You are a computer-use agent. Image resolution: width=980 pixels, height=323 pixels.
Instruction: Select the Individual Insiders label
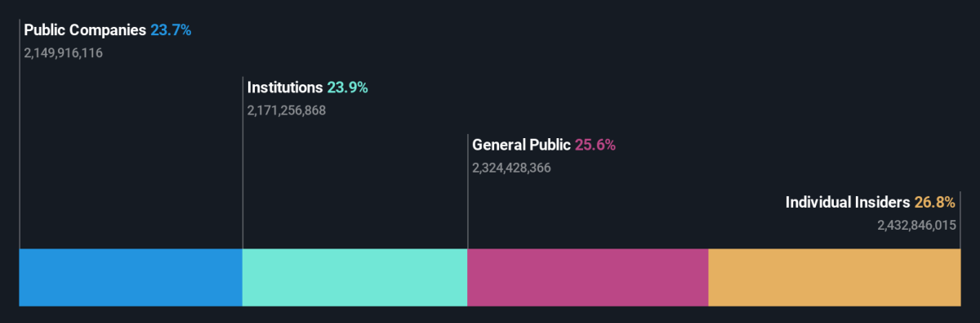[x=848, y=201]
